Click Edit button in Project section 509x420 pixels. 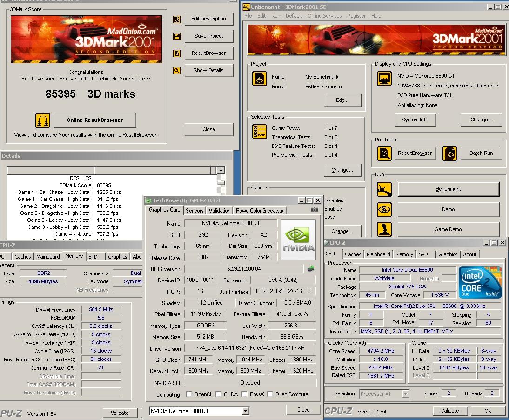(342, 100)
